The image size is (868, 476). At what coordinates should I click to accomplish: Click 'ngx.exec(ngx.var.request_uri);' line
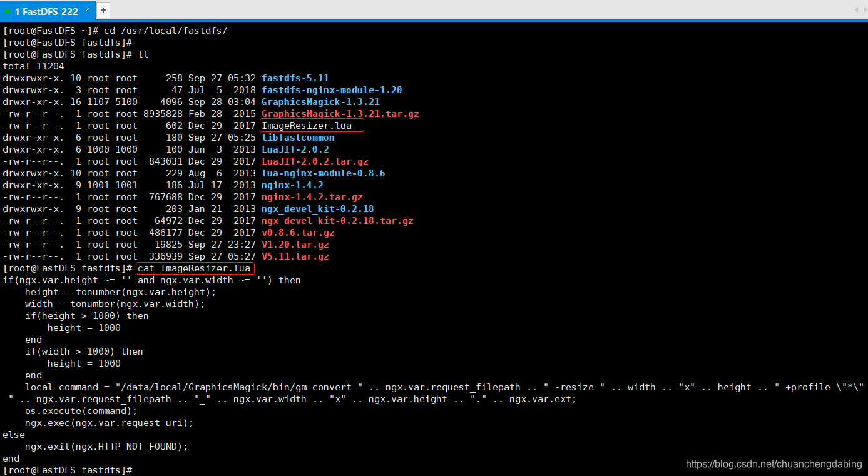coord(109,423)
